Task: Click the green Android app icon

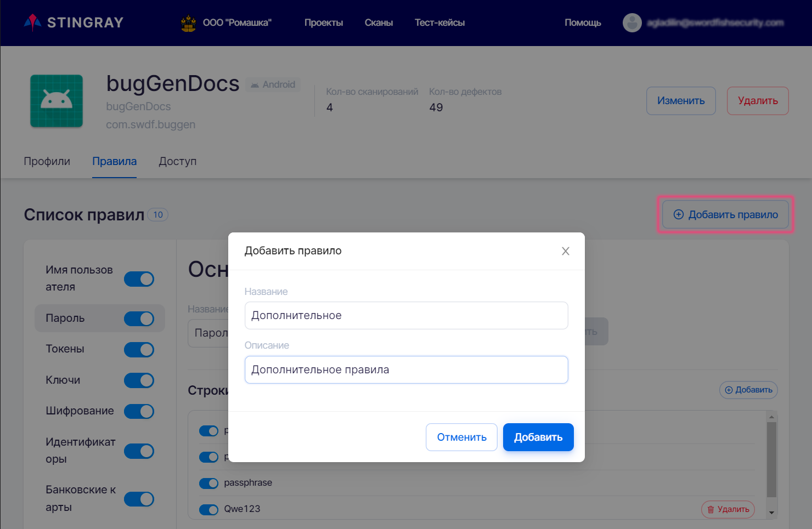Action: [57, 101]
